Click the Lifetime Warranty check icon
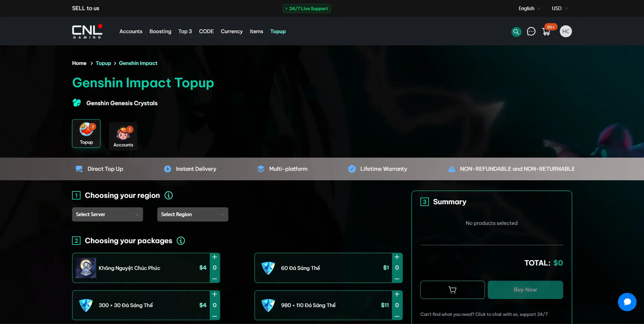 352,169
